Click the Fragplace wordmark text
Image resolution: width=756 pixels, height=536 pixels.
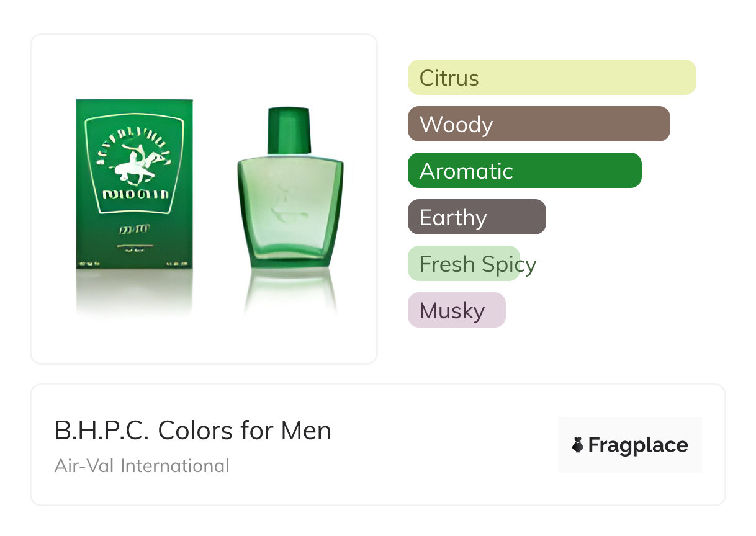tap(638, 445)
